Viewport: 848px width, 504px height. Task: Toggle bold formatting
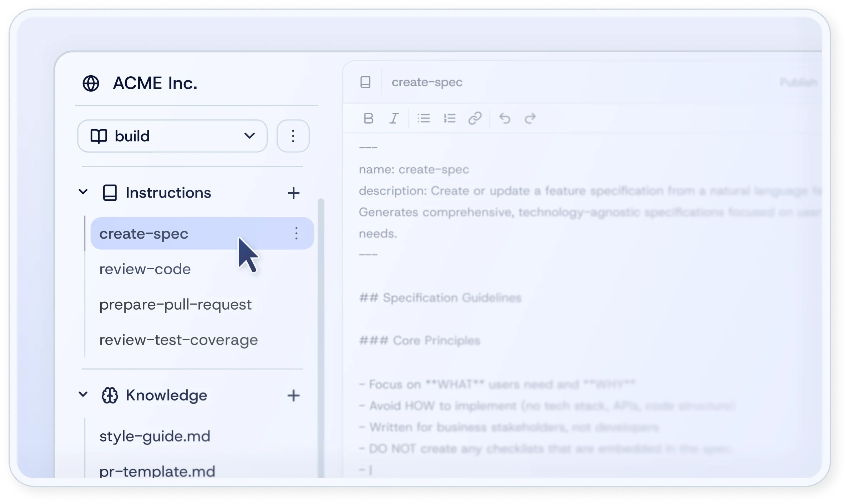pos(368,118)
